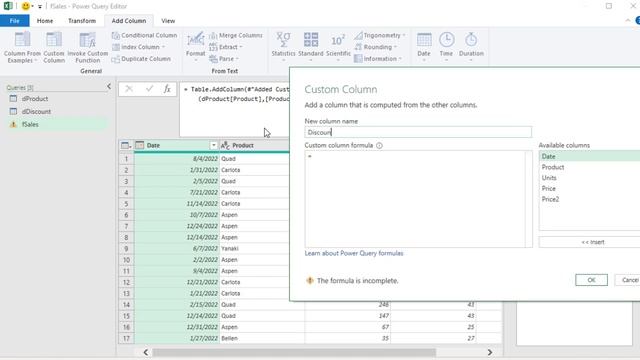Switch to the View tab
The height and width of the screenshot is (360, 640).
(168, 20)
